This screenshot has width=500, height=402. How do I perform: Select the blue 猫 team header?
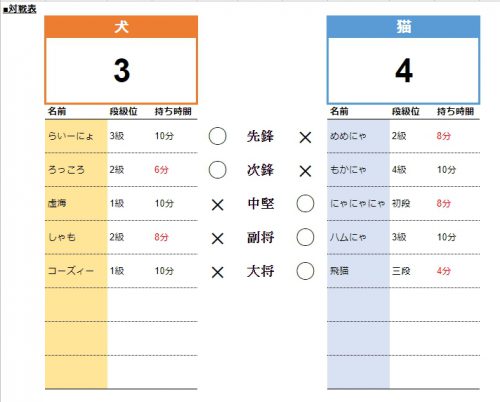(x=403, y=27)
